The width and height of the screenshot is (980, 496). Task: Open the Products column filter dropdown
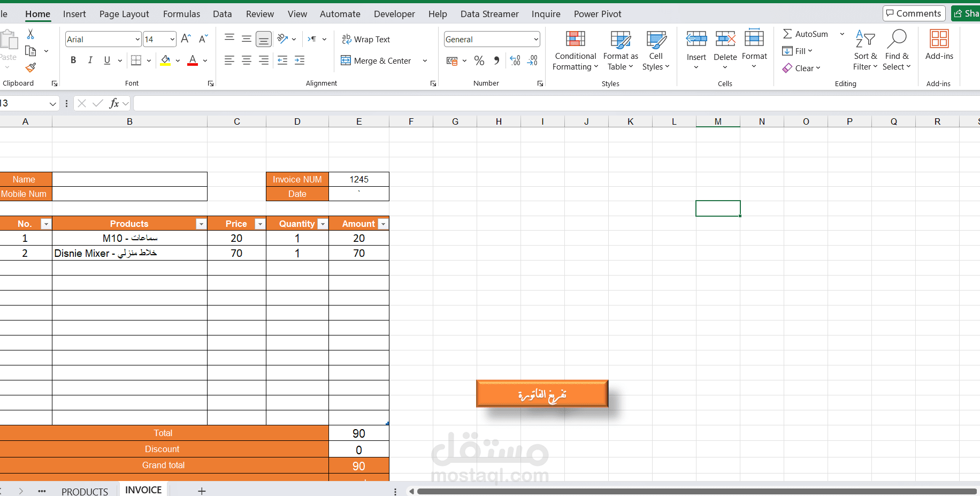[x=201, y=224]
